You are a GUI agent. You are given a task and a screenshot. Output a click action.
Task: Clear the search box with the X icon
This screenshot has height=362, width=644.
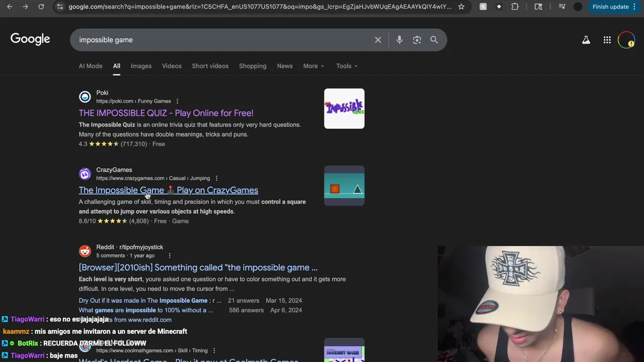378,40
